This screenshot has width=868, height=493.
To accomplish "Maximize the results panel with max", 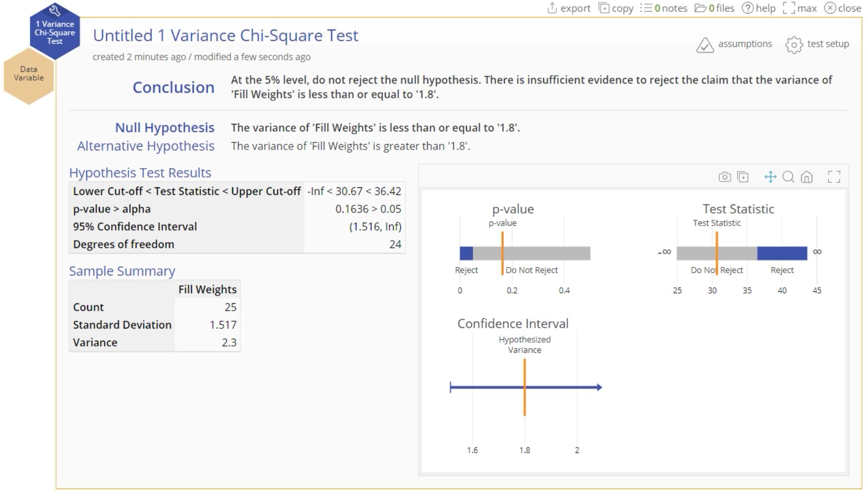I will [x=800, y=8].
